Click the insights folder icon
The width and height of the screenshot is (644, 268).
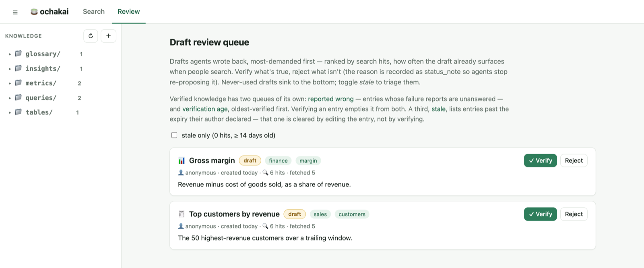click(19, 68)
